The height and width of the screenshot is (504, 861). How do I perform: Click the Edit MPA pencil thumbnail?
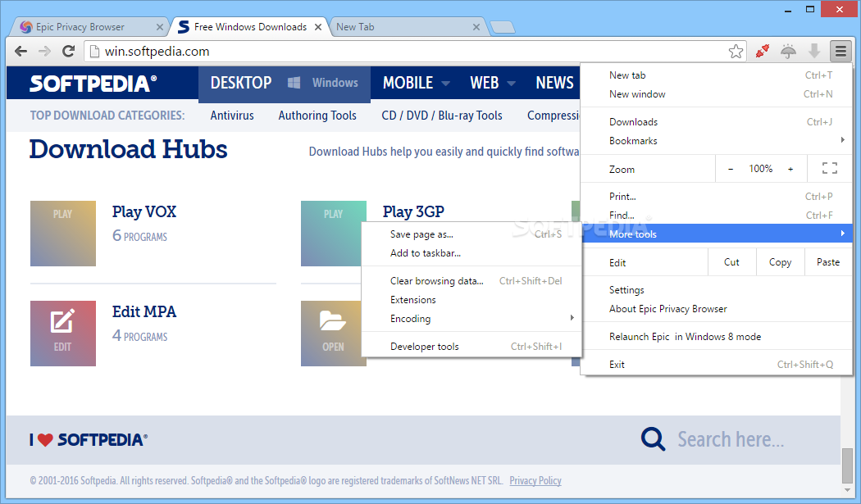pos(63,334)
